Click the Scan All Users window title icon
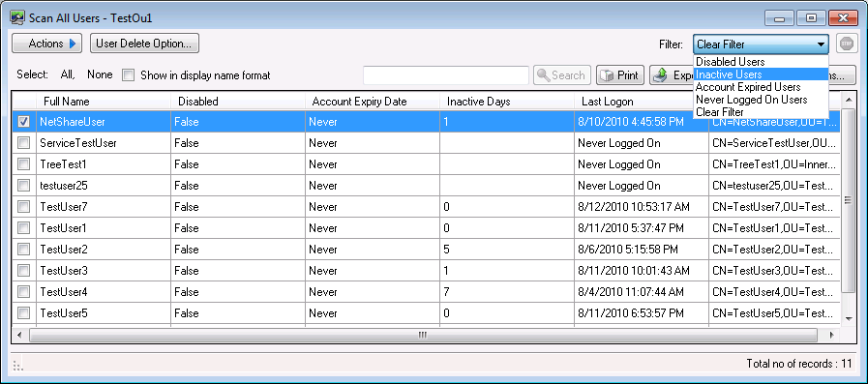The image size is (868, 384). [x=17, y=17]
